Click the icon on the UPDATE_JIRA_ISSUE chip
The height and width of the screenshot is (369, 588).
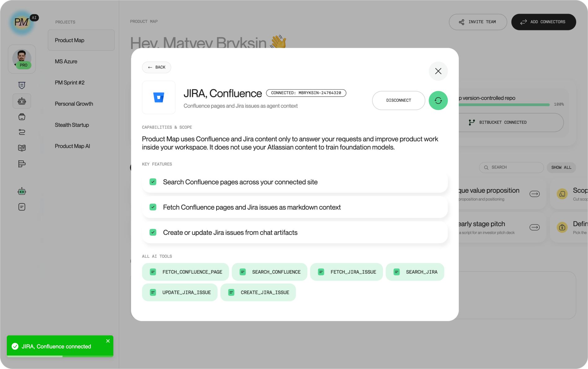point(153,292)
